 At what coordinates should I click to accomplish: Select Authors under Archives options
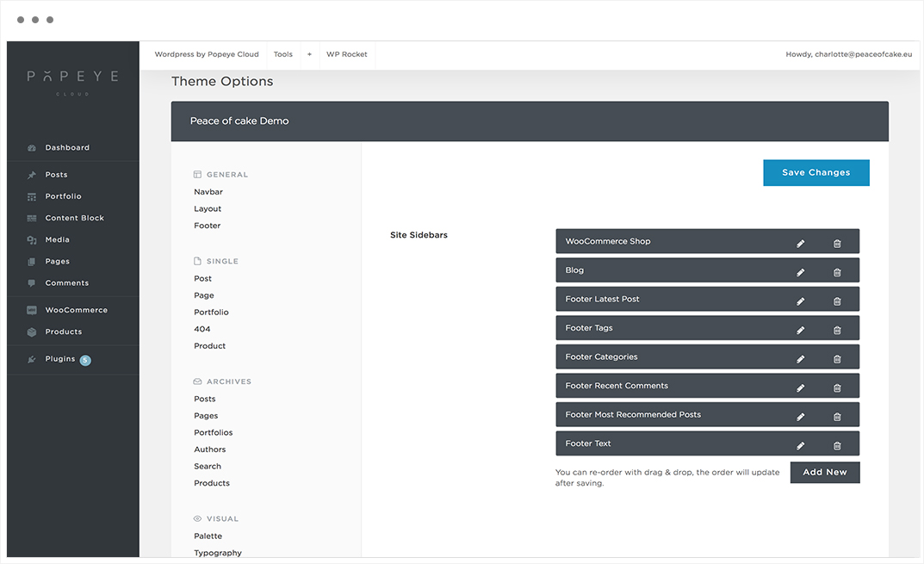[x=210, y=449]
